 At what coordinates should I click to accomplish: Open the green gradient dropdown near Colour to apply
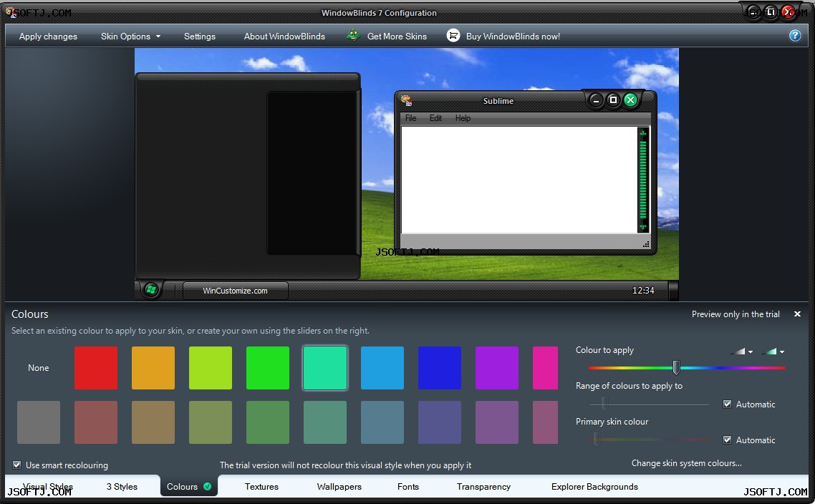(773, 352)
